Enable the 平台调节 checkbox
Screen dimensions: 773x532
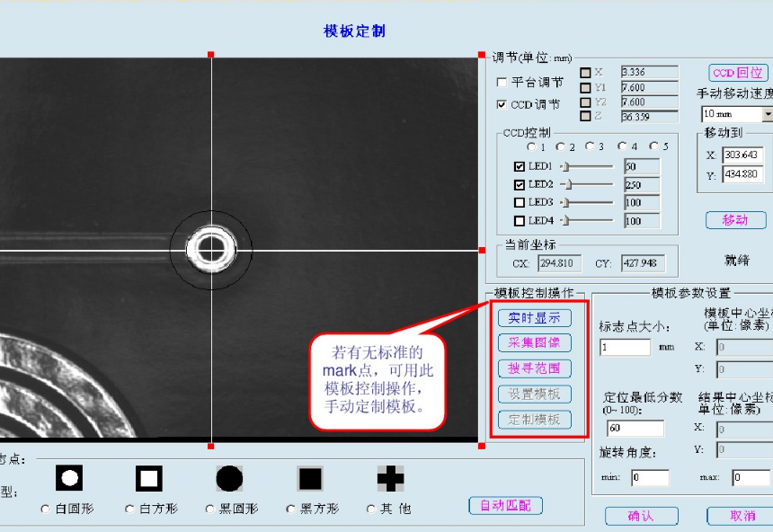[502, 82]
